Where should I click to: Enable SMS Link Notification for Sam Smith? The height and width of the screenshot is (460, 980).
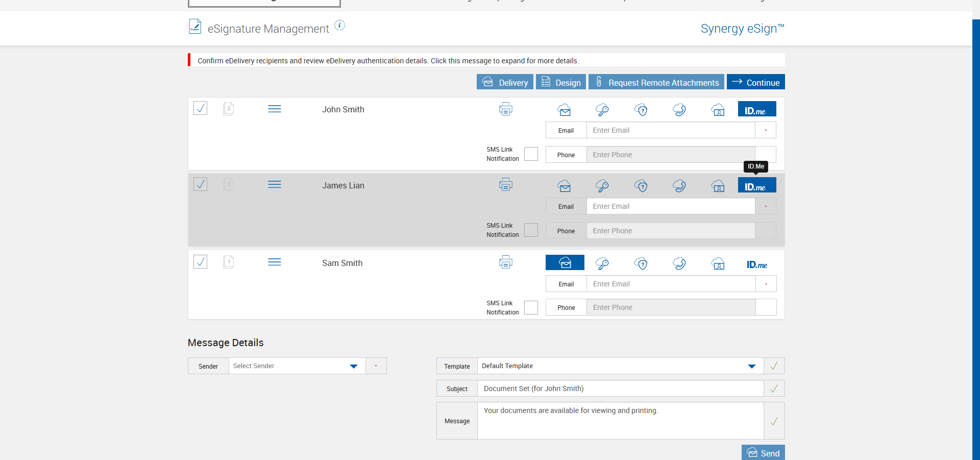click(531, 307)
